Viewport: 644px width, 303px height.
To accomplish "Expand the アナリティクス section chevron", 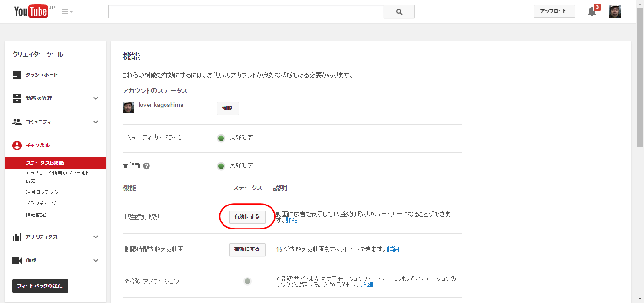I will [96, 237].
